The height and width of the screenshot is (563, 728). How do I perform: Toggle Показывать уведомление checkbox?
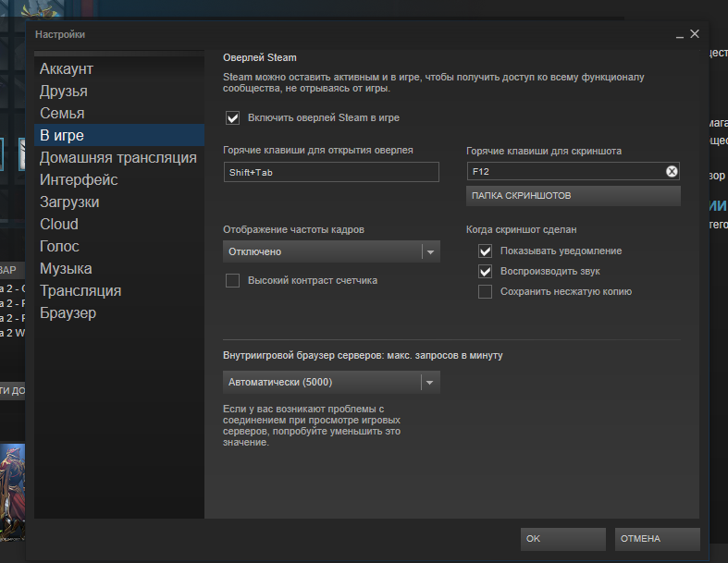coord(485,251)
